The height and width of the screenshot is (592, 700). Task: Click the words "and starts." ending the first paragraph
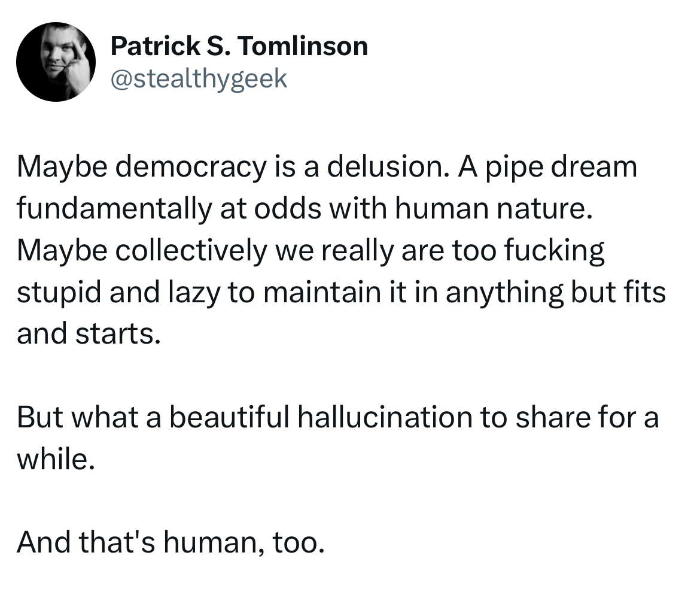89,334
